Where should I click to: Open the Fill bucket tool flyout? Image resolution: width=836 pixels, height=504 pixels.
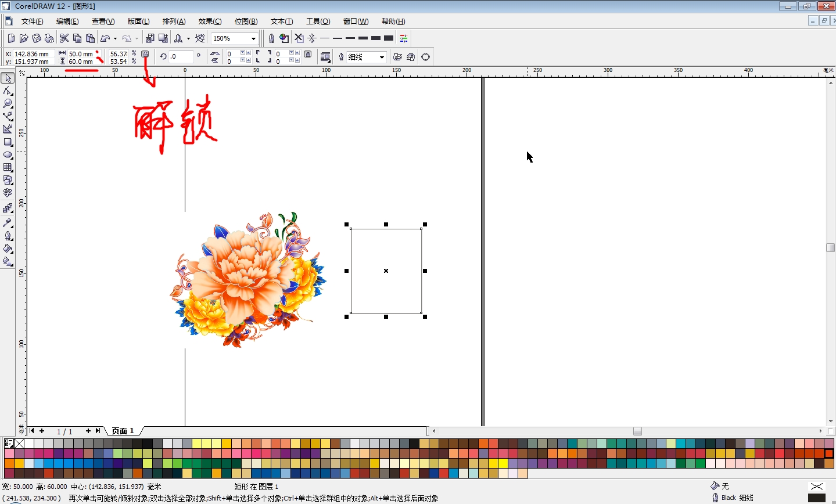click(8, 249)
